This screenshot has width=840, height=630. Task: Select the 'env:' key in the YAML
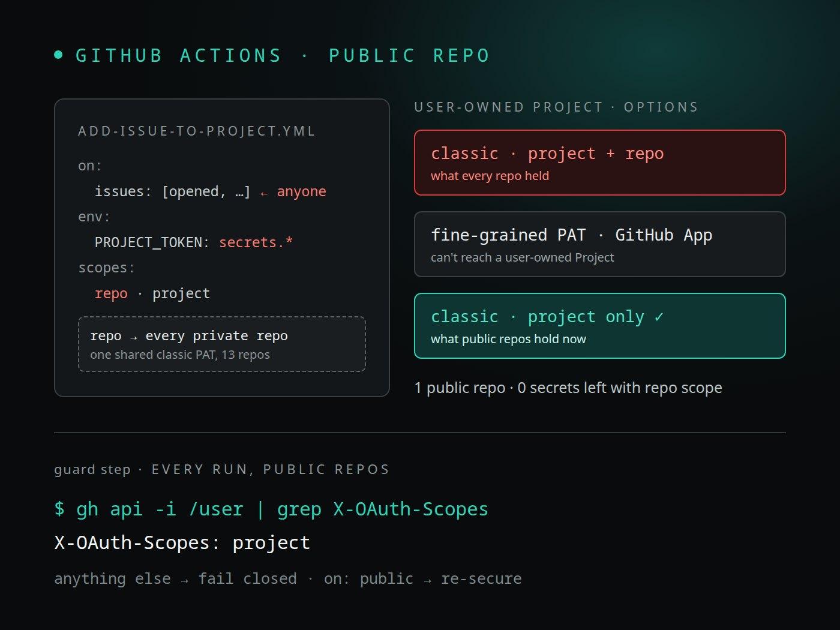point(94,217)
